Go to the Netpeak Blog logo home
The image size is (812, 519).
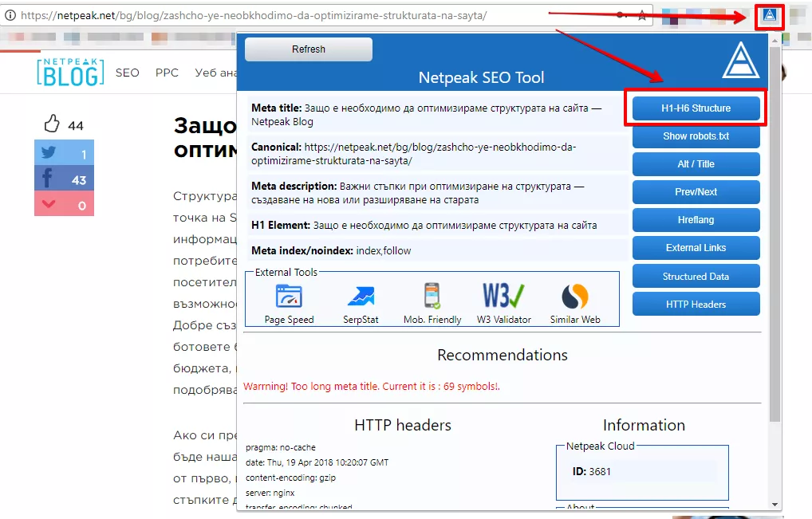pos(70,72)
